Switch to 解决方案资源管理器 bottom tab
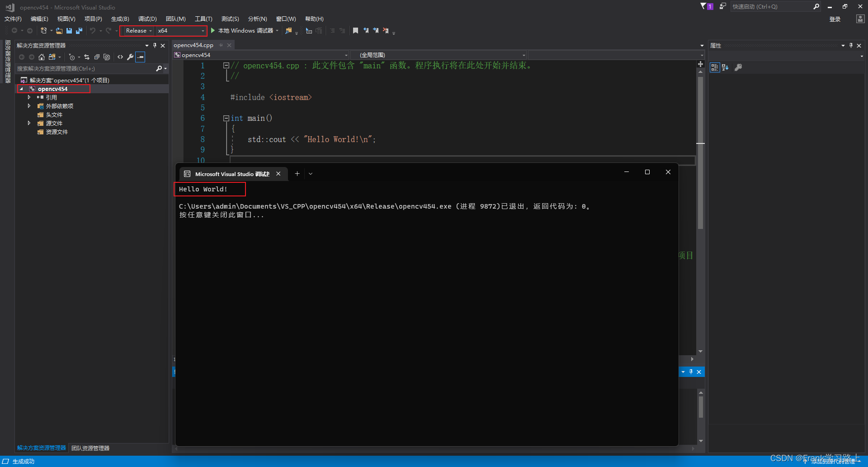 pyautogui.click(x=42, y=448)
